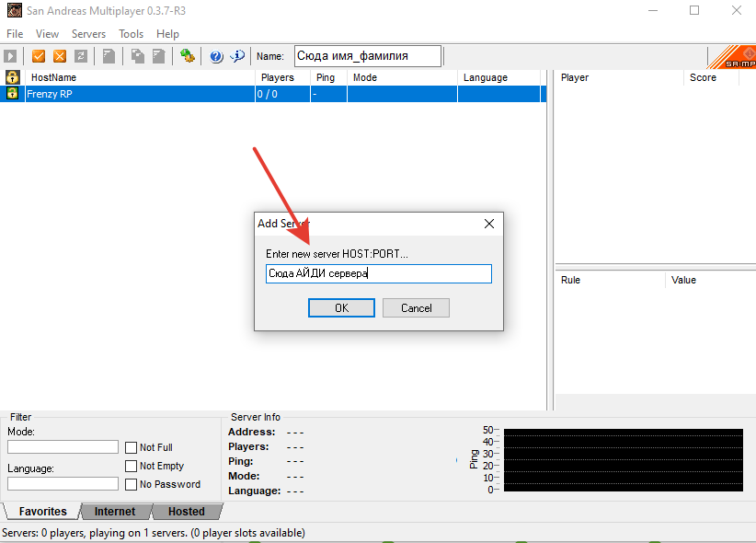The height and width of the screenshot is (543, 756).
Task: Open the Servers menu
Action: click(88, 34)
